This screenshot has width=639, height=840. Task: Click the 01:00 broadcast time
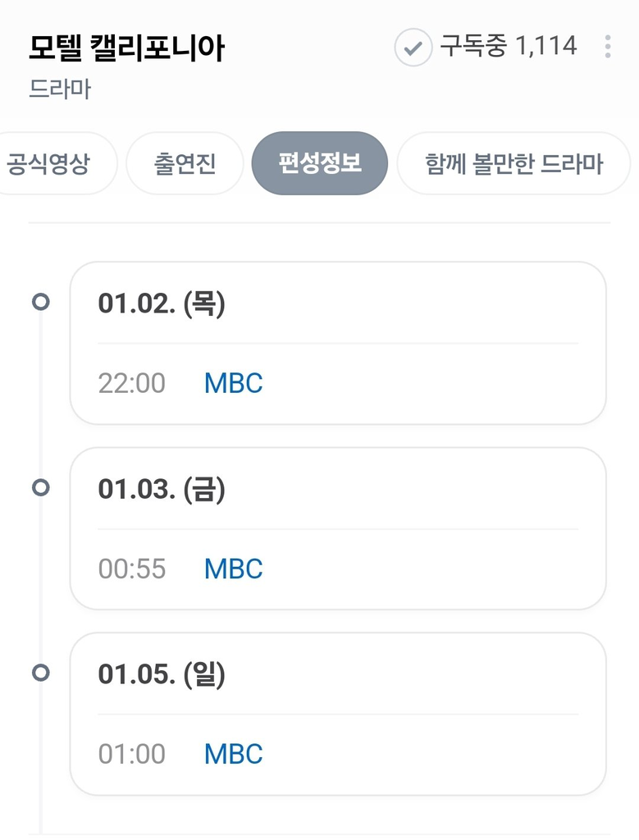coord(132,754)
